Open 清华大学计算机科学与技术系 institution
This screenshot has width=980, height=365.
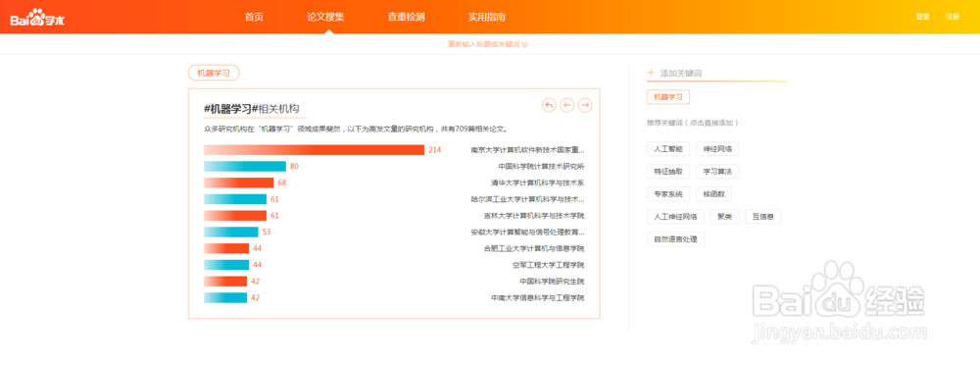click(537, 182)
